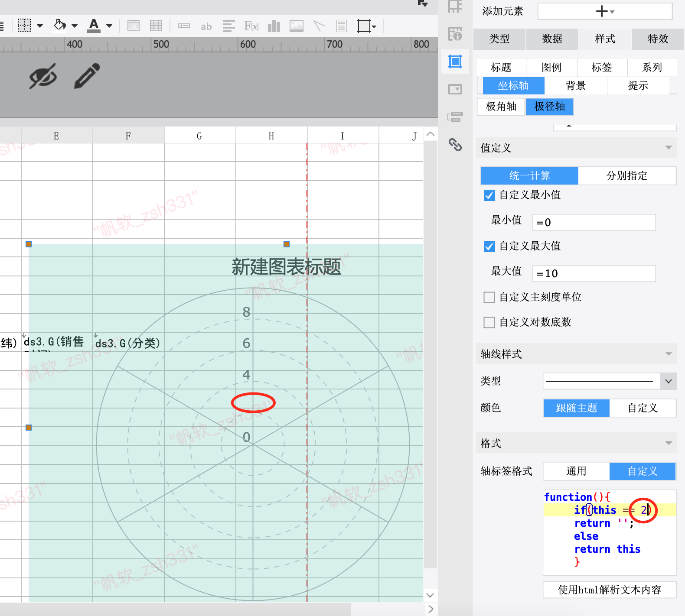
Task: Insert an image element
Action: pos(297,26)
